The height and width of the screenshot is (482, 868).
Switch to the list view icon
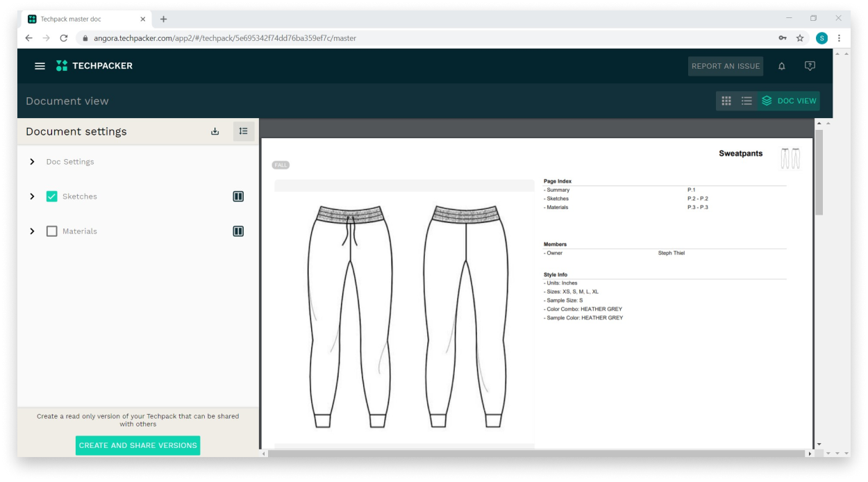pyautogui.click(x=746, y=101)
